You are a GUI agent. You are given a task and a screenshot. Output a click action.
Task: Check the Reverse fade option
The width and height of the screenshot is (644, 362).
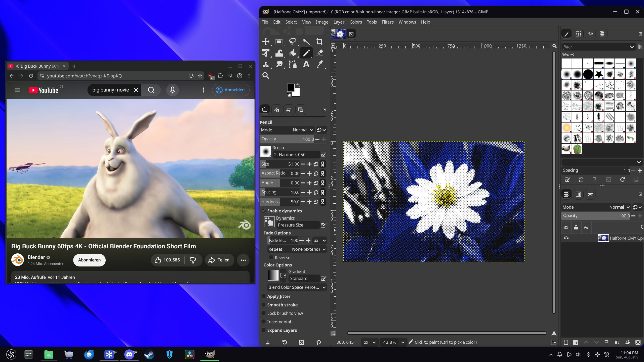(271, 257)
